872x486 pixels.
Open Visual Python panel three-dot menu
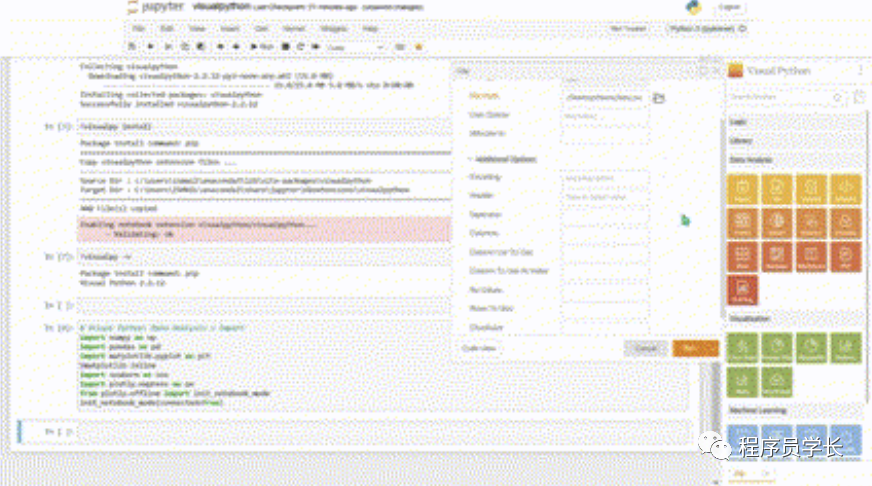[x=860, y=70]
